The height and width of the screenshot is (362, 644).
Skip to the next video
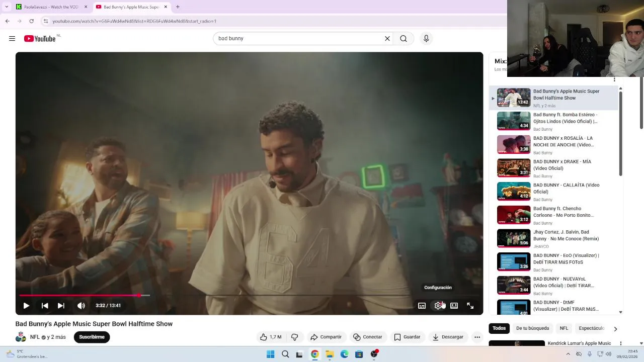tap(61, 306)
